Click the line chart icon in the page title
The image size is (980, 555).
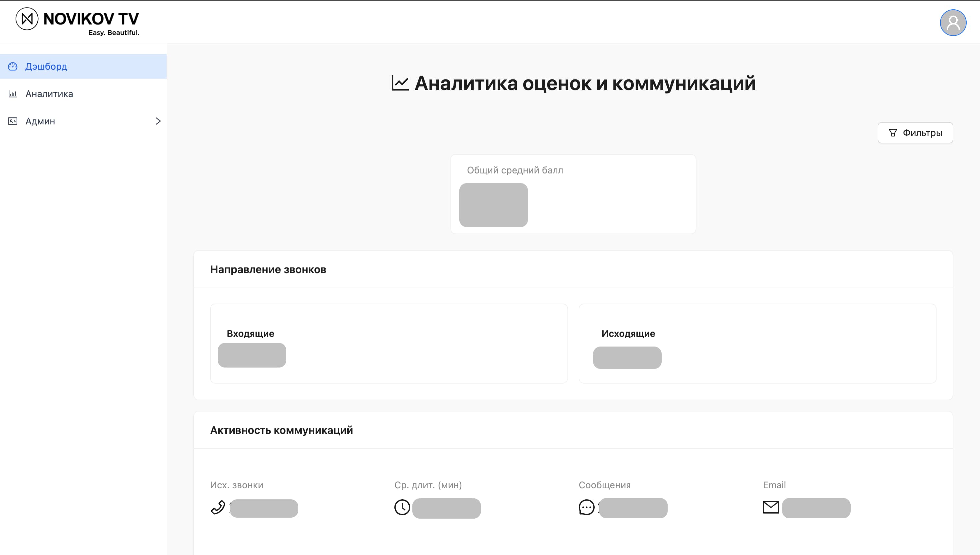[x=400, y=82]
